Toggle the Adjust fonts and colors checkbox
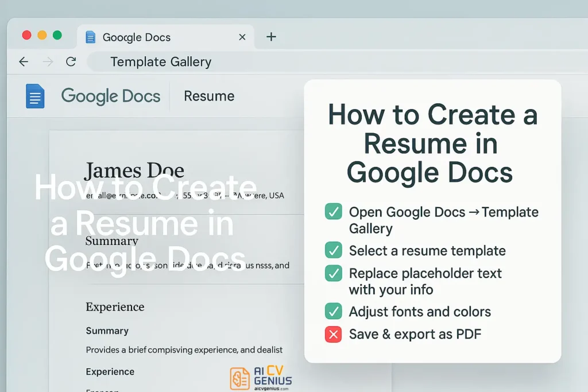The height and width of the screenshot is (392, 588). 334,311
